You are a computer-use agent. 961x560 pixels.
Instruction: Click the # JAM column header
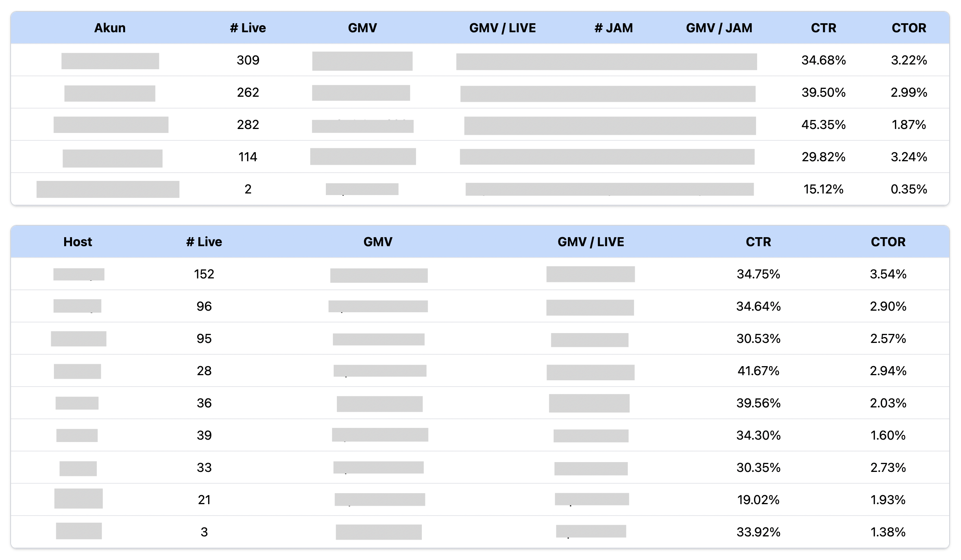pyautogui.click(x=614, y=28)
